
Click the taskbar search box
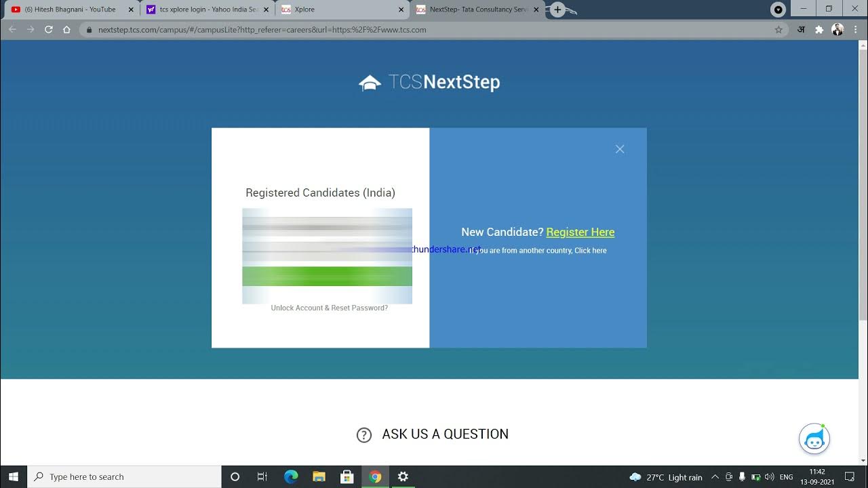[x=124, y=476]
